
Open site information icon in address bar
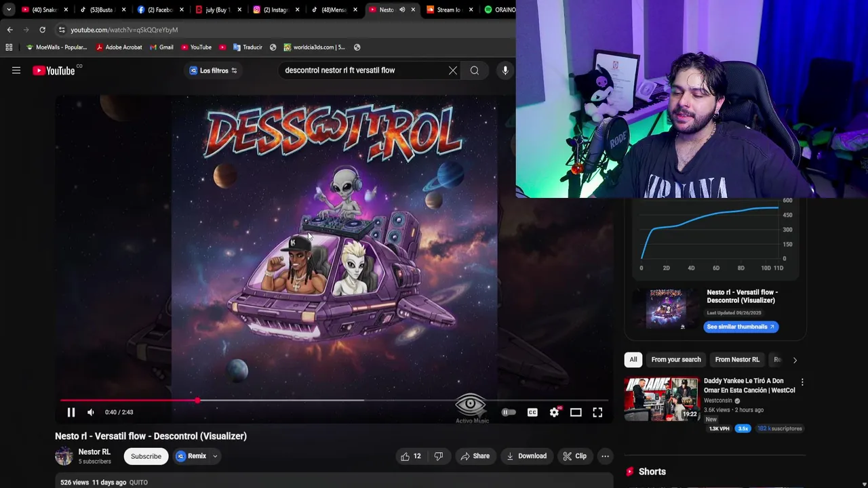[62, 30]
